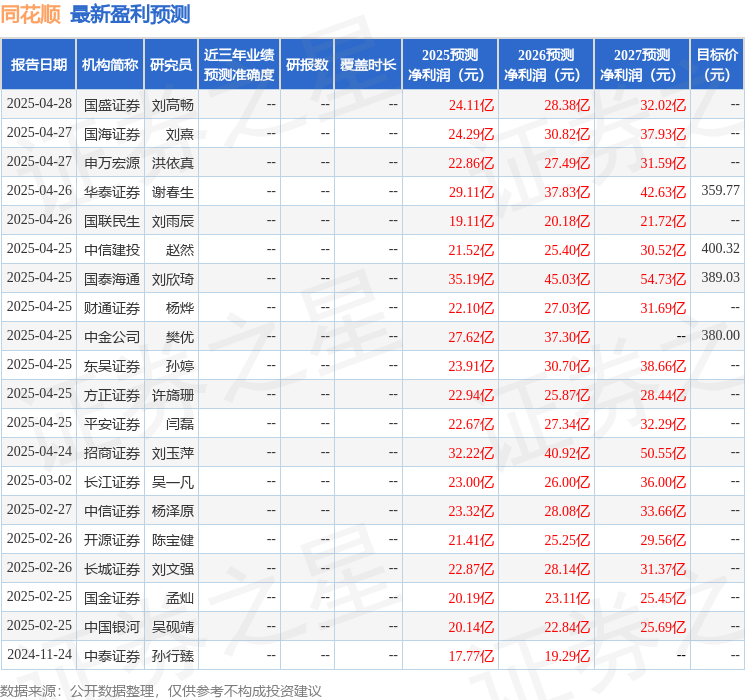745x700 pixels.
Task: Select the 华泰证券 institution cell
Action: pos(112,192)
